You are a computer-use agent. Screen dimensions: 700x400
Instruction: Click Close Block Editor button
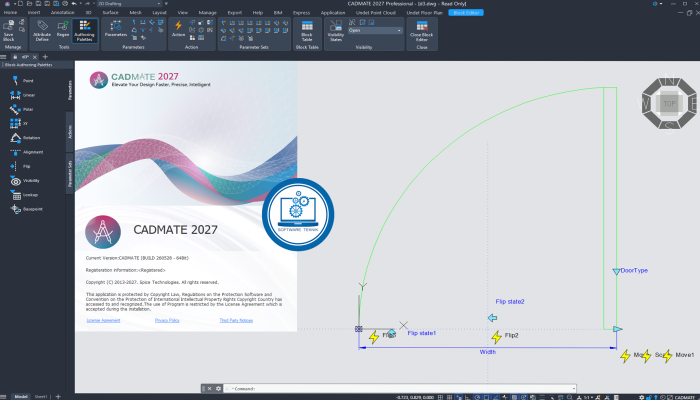tap(421, 31)
